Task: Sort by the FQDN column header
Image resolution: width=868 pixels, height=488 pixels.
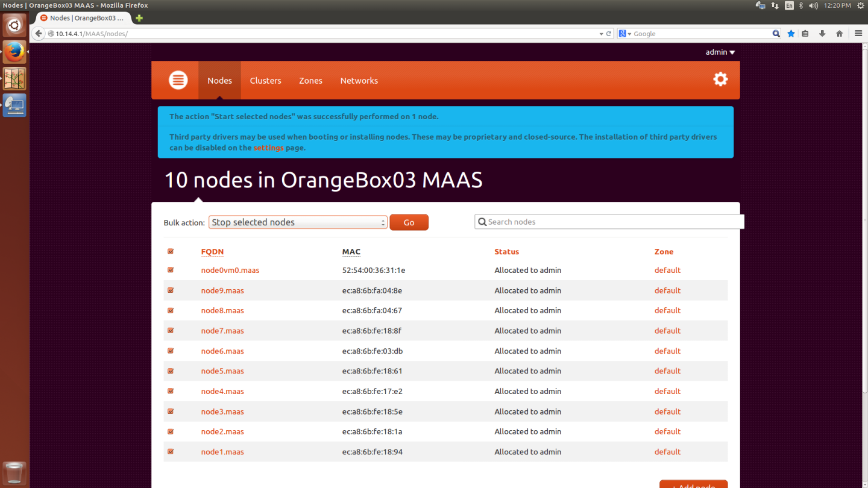Action: pos(212,252)
